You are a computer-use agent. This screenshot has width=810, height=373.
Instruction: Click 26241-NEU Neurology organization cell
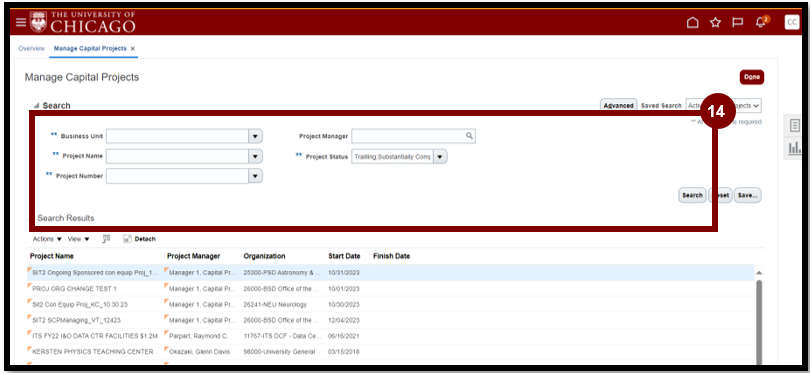[275, 304]
